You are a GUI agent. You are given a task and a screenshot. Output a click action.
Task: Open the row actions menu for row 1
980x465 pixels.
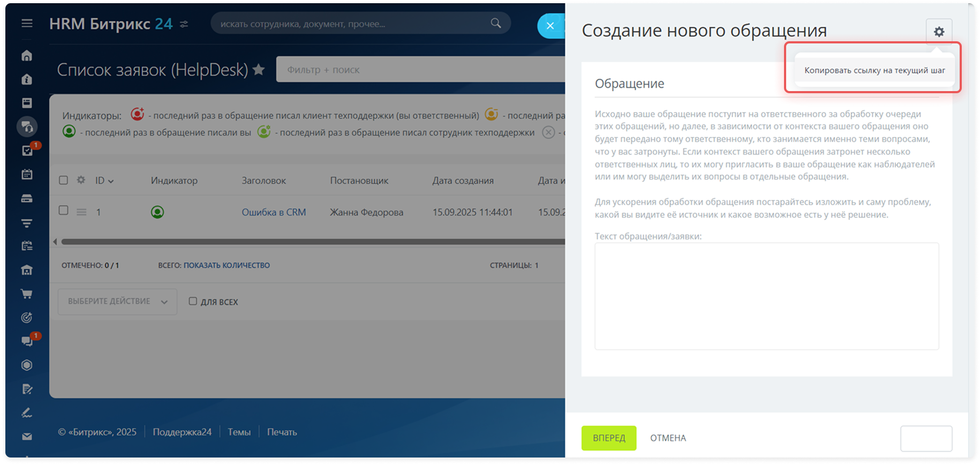(x=81, y=212)
